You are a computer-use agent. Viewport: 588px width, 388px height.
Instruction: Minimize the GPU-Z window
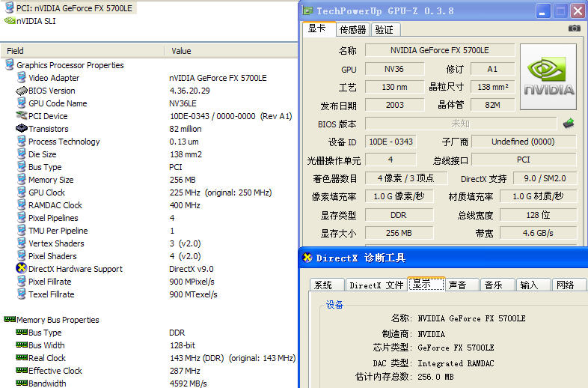tap(542, 10)
